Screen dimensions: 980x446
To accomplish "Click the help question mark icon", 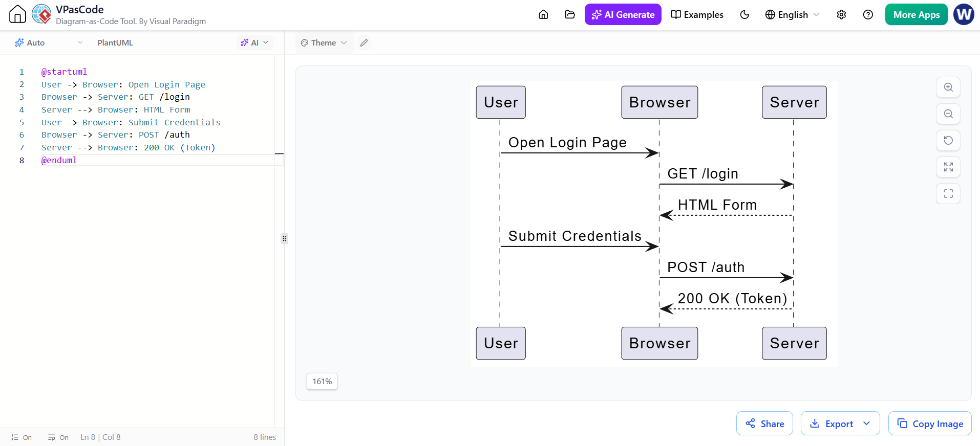I will [868, 14].
